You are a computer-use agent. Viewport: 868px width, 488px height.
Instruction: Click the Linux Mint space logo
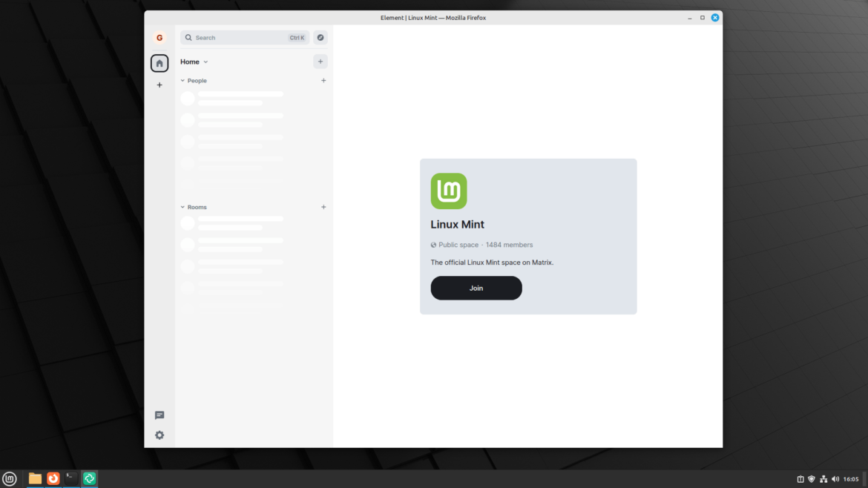tap(448, 191)
